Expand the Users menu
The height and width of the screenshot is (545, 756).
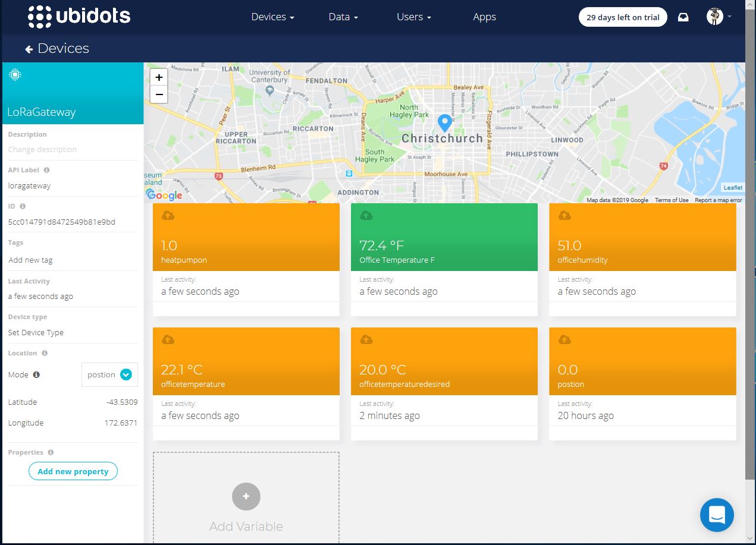pyautogui.click(x=413, y=17)
